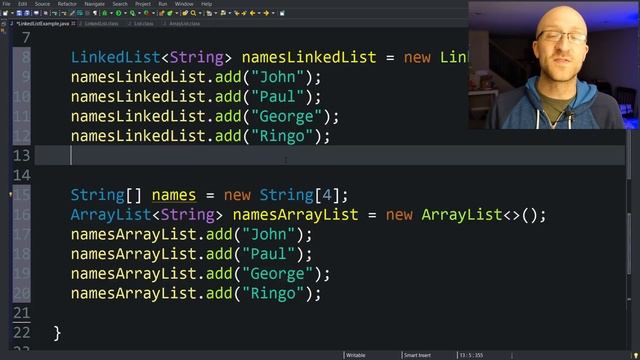
Task: Click the Save All toolbar icon
Action: coord(27,13)
